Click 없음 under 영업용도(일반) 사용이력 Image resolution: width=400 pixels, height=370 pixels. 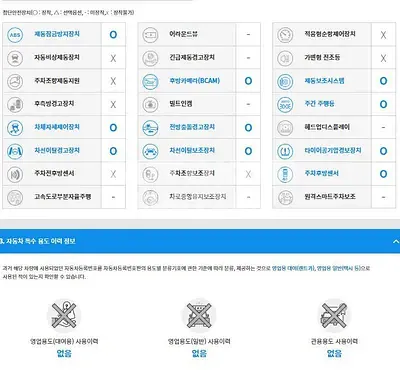coord(199,353)
